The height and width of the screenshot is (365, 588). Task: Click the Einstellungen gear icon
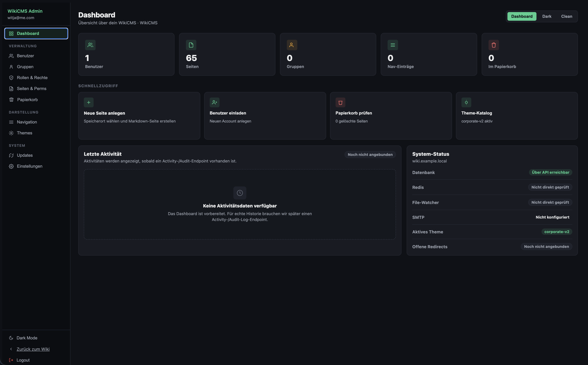point(11,166)
